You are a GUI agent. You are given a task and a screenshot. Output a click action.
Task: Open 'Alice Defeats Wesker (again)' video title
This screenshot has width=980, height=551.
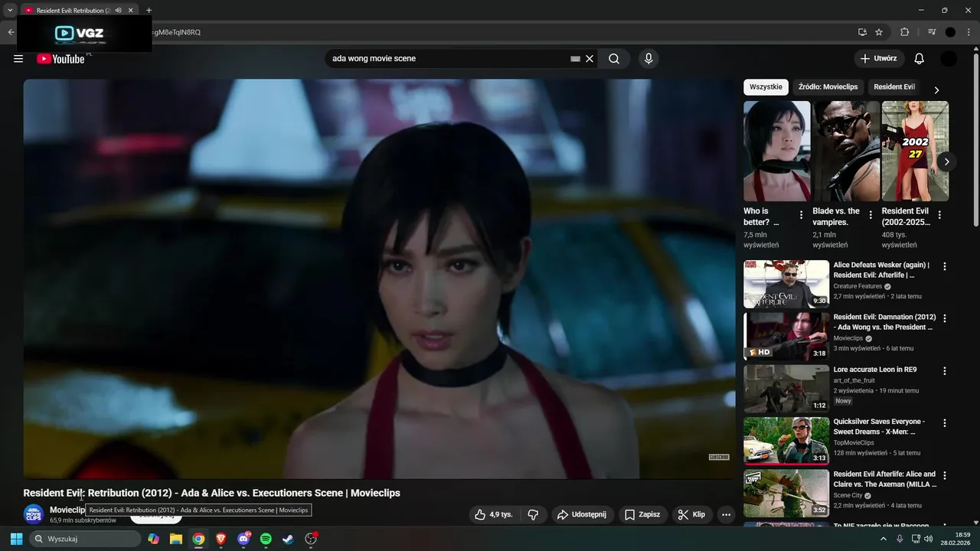tap(882, 270)
